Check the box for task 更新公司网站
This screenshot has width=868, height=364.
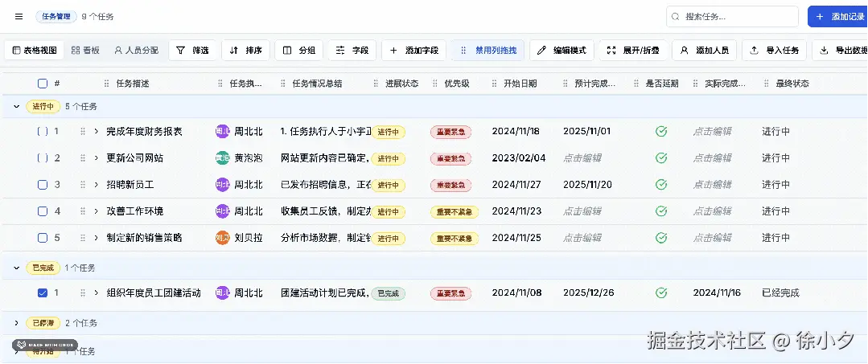pyautogui.click(x=43, y=158)
